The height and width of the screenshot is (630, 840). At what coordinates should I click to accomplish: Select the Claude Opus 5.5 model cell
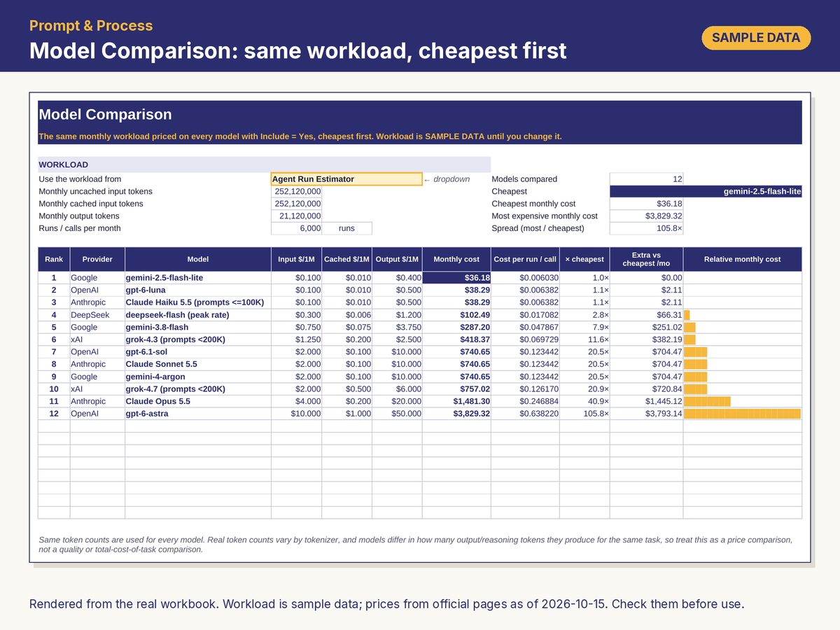click(198, 402)
